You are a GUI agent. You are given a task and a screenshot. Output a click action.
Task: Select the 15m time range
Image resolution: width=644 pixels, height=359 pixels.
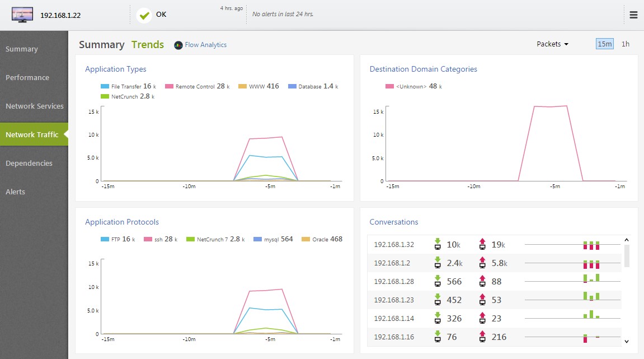tap(604, 44)
